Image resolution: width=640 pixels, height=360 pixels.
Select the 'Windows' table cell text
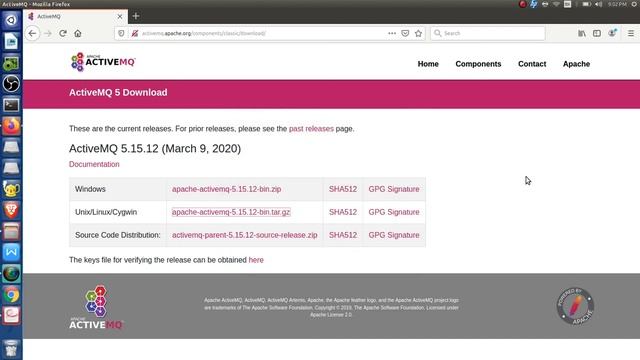pyautogui.click(x=90, y=189)
